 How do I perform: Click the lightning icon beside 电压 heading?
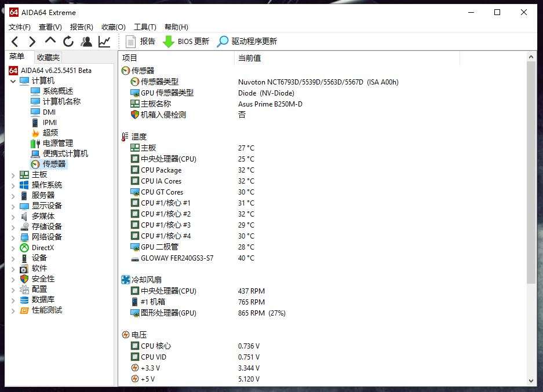click(x=126, y=335)
